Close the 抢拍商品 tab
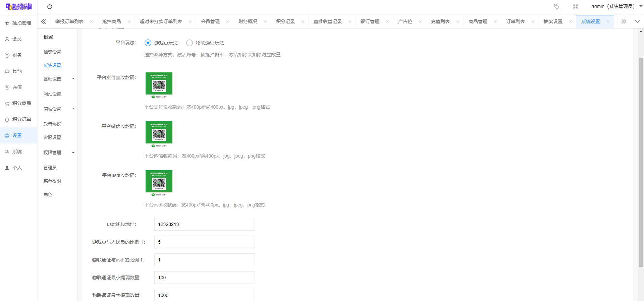This screenshot has height=301, width=644. click(x=129, y=21)
